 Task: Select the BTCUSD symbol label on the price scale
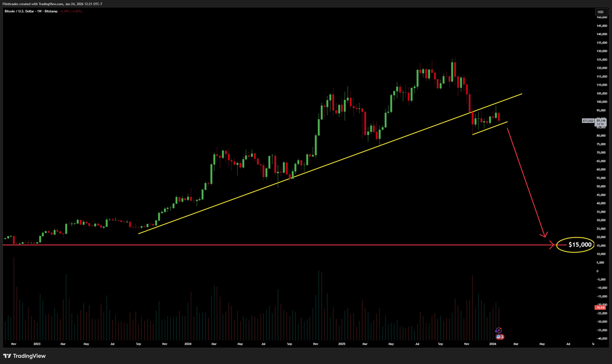coord(588,121)
